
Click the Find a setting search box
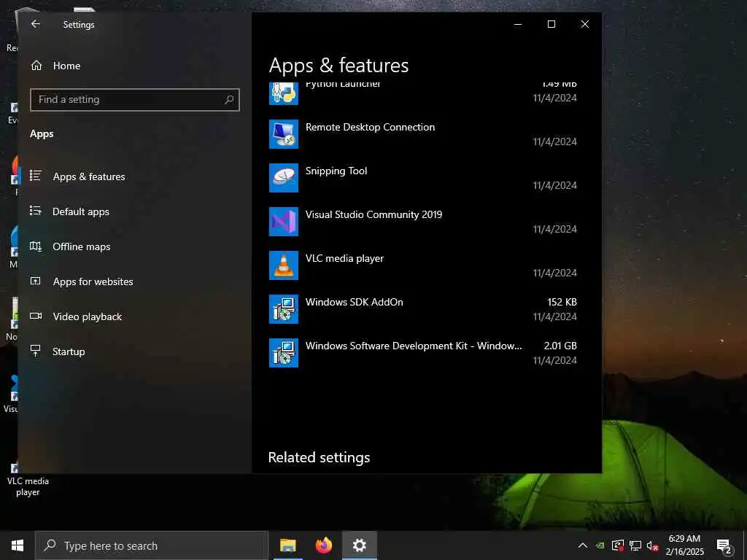pyautogui.click(x=135, y=99)
